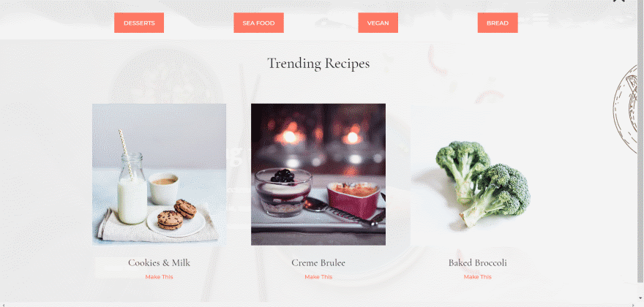Close the overlay using the X icon

point(619,1)
